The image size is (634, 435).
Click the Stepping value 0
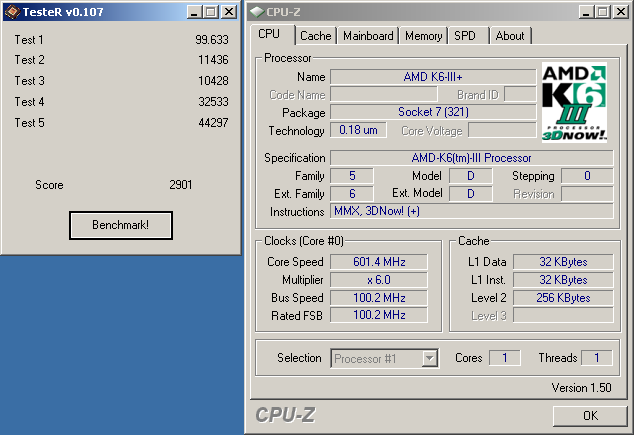587,176
